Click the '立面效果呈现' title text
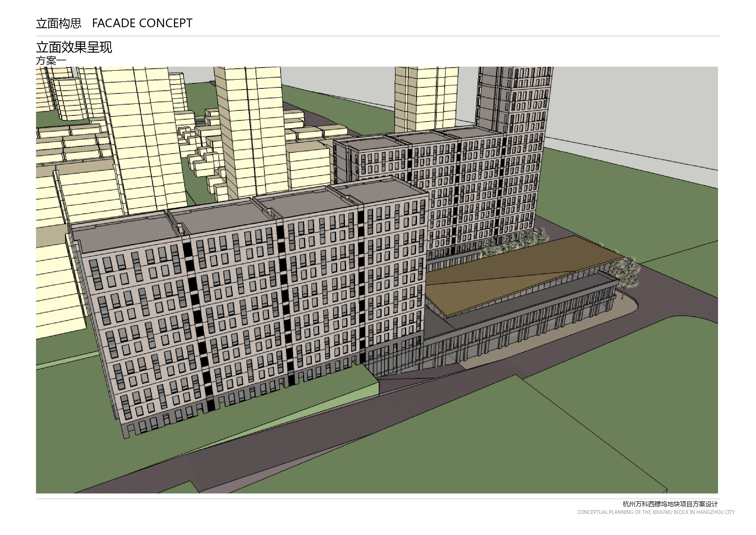 click(74, 47)
